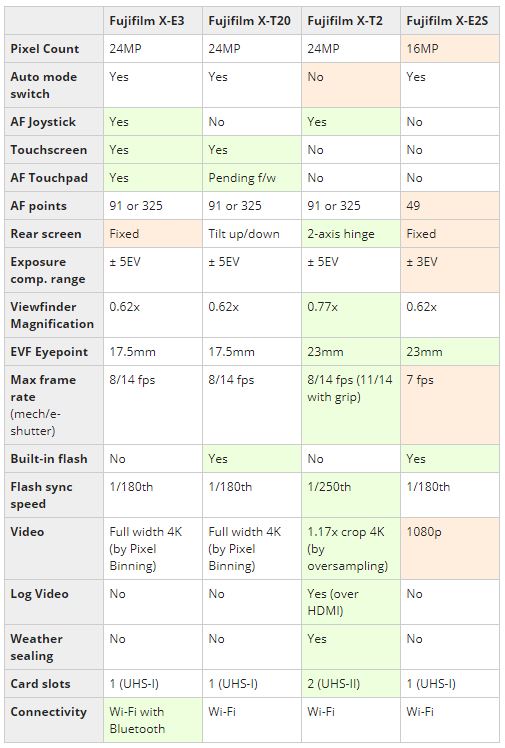This screenshot has width=505, height=748.
Task: Click the Yes (over HDMI) log video cell
Action: pyautogui.click(x=350, y=602)
